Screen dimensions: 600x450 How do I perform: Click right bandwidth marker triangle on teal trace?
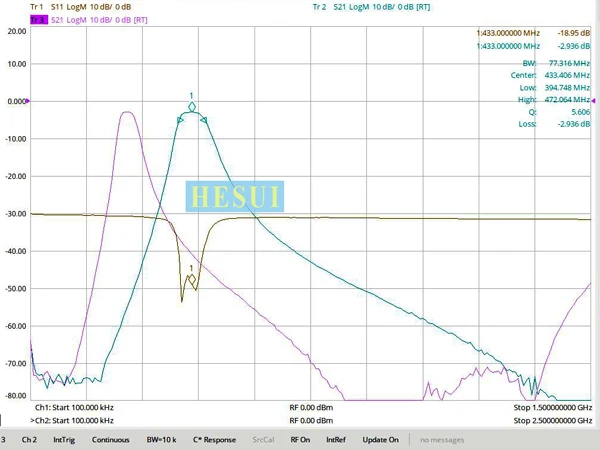[204, 120]
